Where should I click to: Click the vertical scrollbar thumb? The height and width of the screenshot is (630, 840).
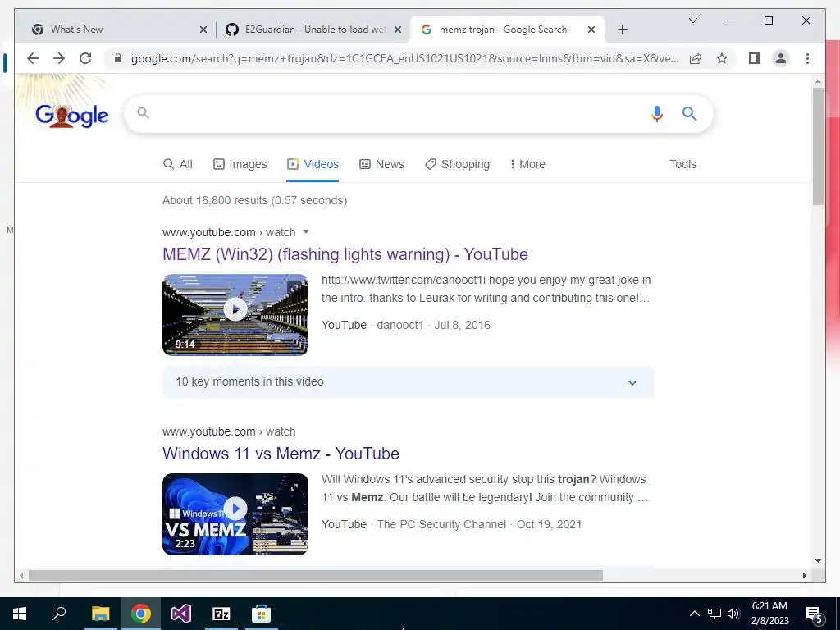click(818, 146)
